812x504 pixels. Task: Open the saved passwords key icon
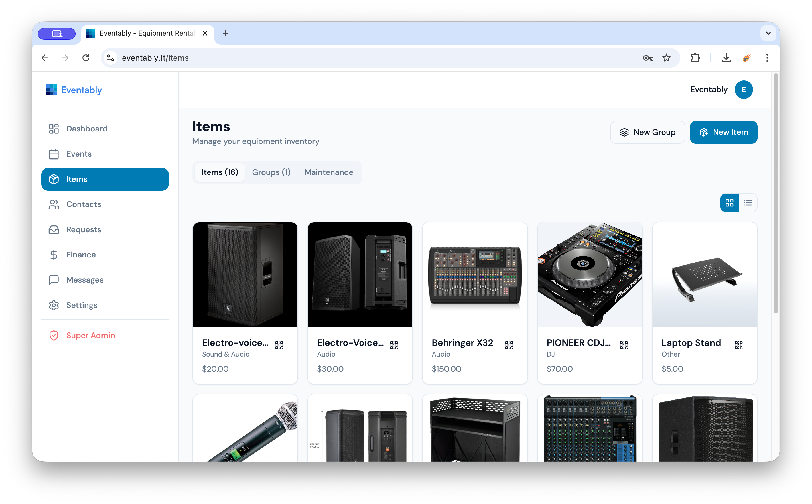tap(648, 58)
